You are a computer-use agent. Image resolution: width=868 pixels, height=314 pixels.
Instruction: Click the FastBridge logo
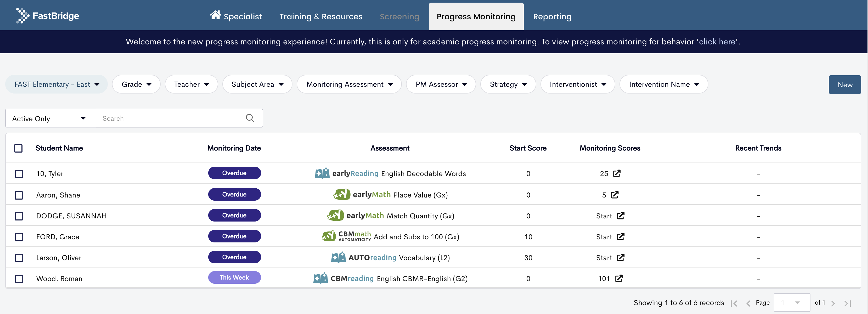pos(48,15)
